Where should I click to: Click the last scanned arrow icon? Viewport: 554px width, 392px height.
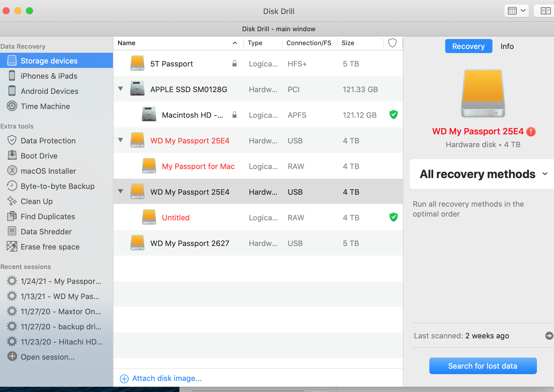[549, 336]
